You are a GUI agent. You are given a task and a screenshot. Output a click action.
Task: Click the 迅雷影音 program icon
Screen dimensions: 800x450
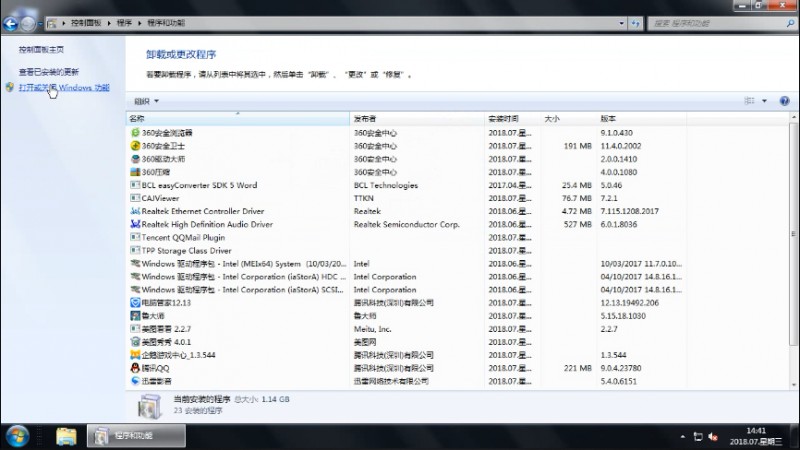[135, 381]
